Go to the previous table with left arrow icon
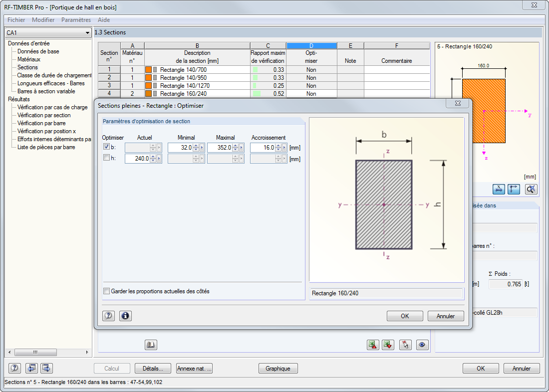Image resolution: width=549 pixels, height=392 pixels. [31, 368]
